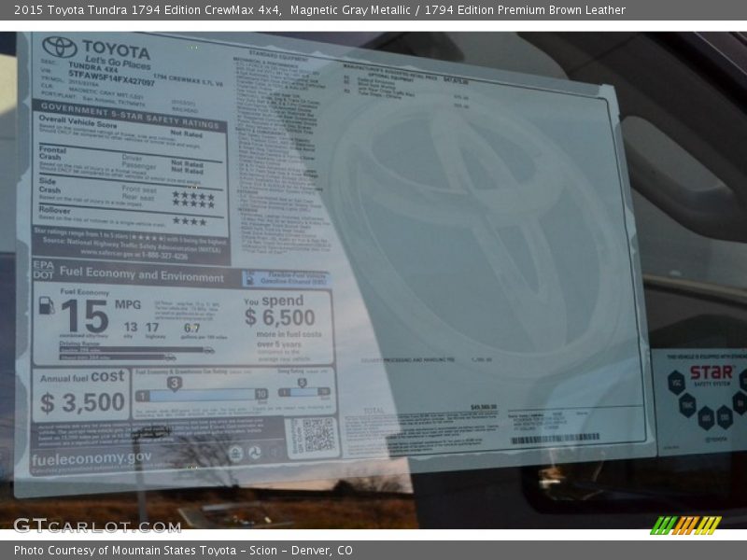Click the "Rollover" label
Screen dimensions: 747x560
(x=54, y=209)
